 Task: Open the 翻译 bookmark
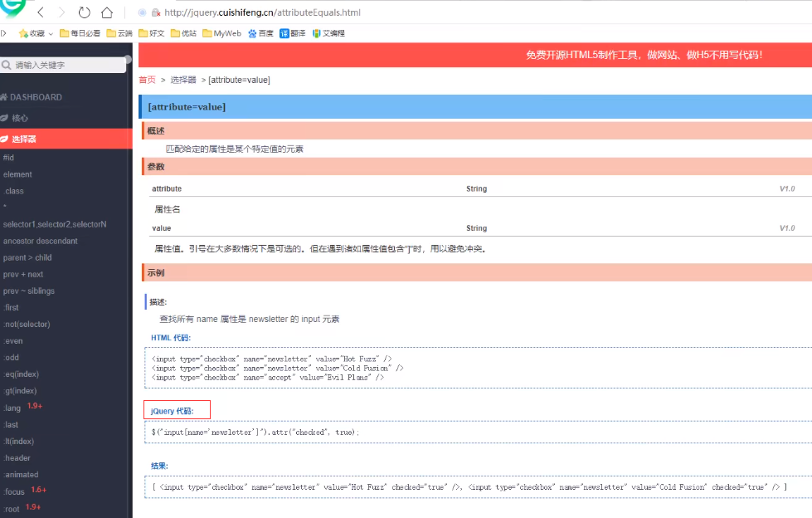[x=293, y=33]
